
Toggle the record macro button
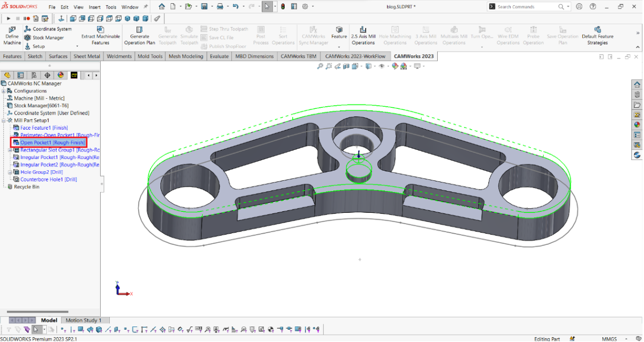[26, 19]
